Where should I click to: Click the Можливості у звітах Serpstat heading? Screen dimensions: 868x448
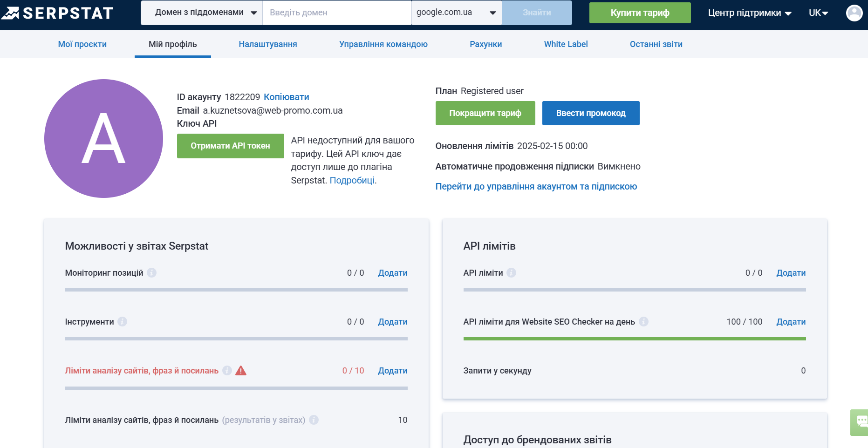pyautogui.click(x=137, y=246)
